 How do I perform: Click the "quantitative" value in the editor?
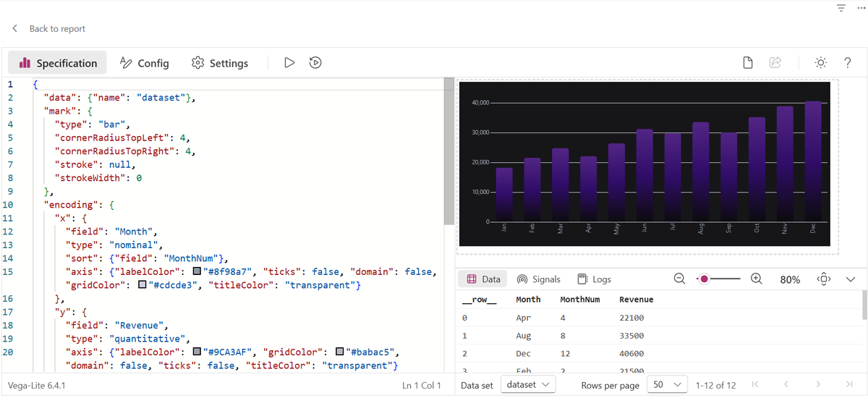click(147, 339)
